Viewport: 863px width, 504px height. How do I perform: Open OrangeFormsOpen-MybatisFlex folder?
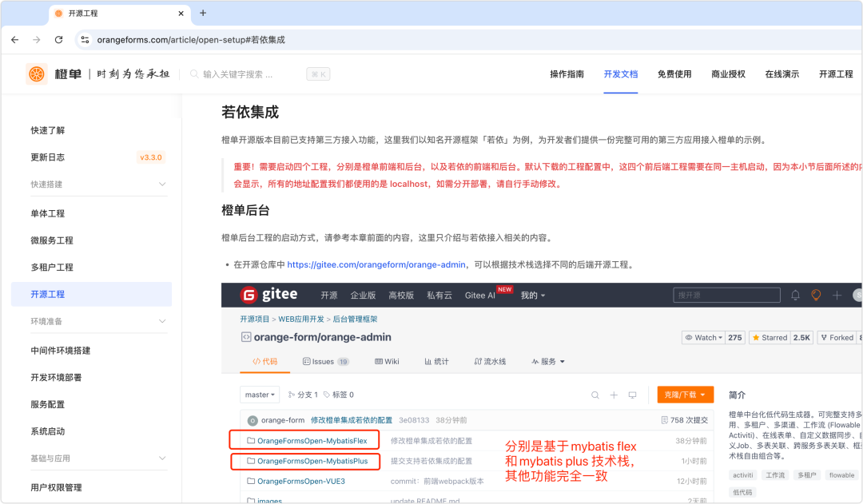coord(312,441)
